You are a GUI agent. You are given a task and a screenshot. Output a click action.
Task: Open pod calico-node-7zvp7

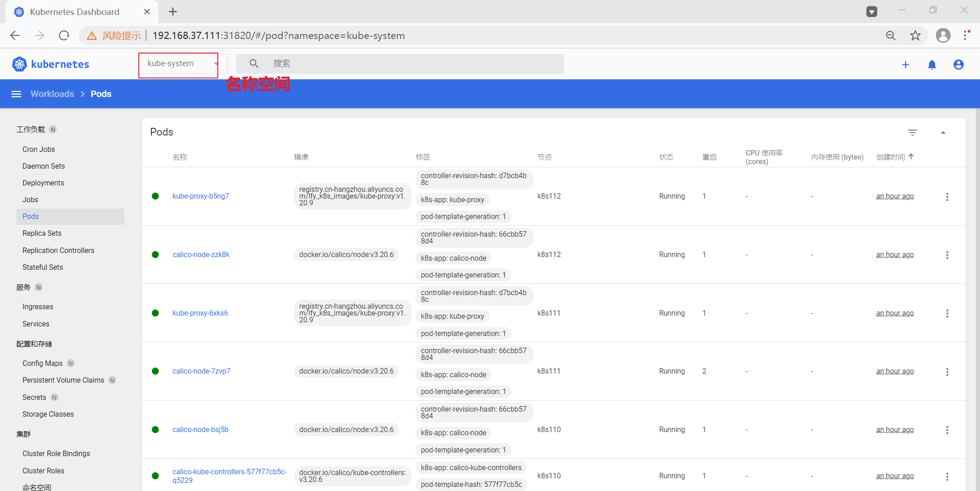201,371
